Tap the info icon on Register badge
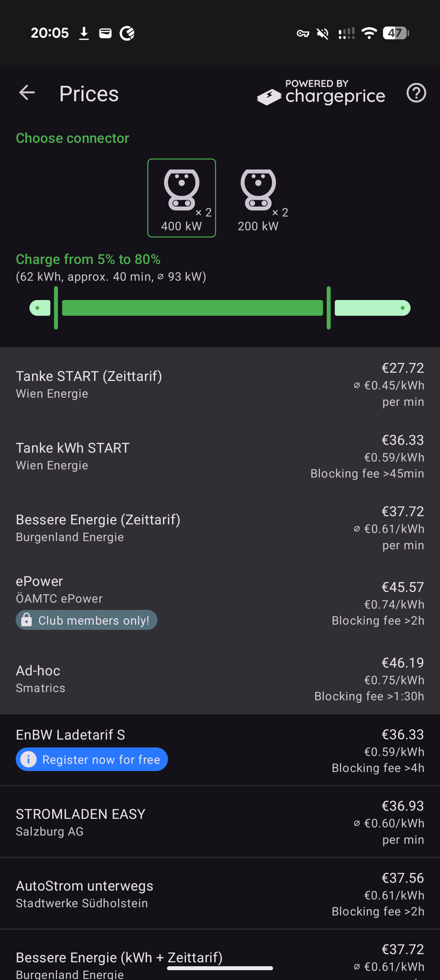 point(28,759)
